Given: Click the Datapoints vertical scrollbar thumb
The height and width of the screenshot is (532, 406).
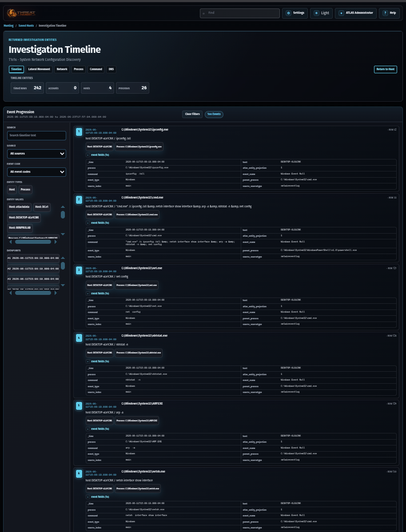Looking at the screenshot, I should [63, 265].
